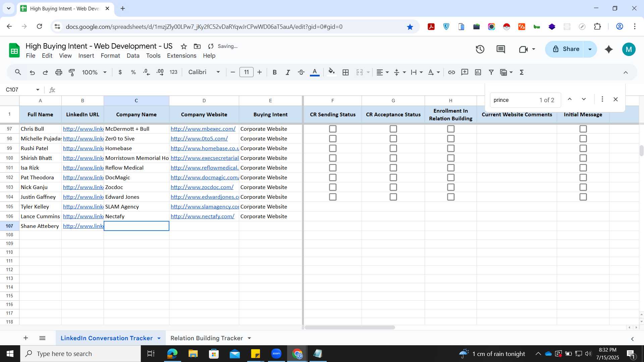Screen dimensions: 644x362
Task: Check CR Sending Status for Isa Rizk
Action: [333, 168]
